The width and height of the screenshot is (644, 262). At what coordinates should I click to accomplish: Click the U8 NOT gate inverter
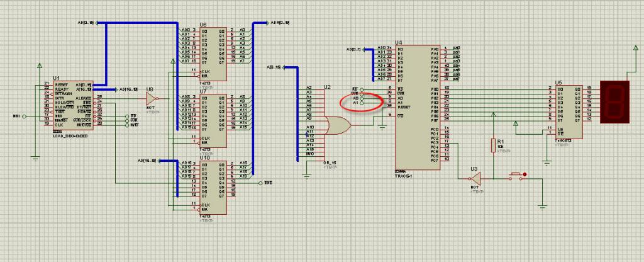152,99
